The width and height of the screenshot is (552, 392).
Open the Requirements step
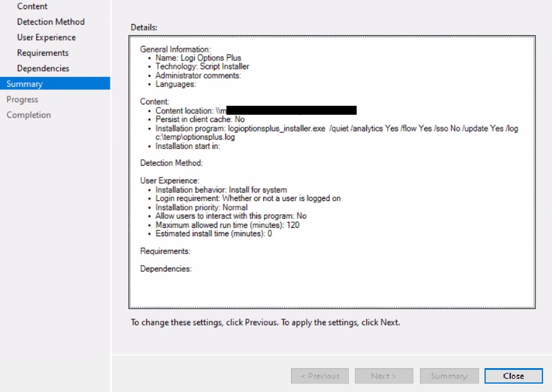(42, 53)
